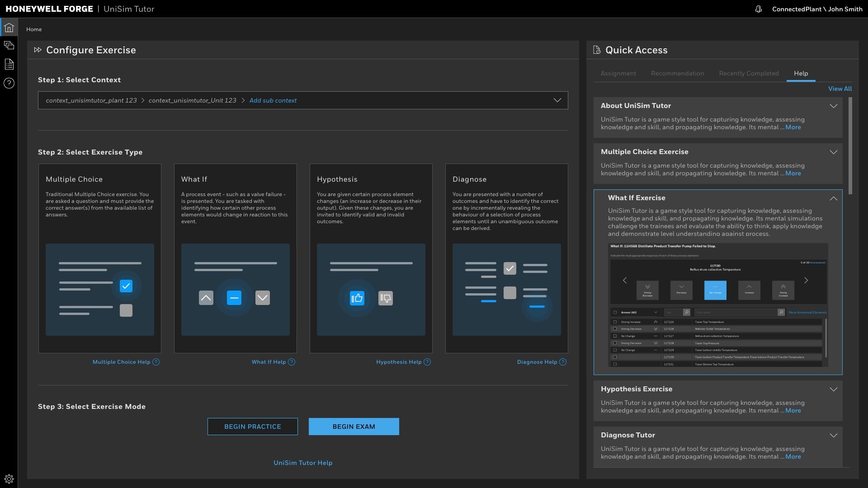Click the up arrow icon in What If card

[x=206, y=298]
